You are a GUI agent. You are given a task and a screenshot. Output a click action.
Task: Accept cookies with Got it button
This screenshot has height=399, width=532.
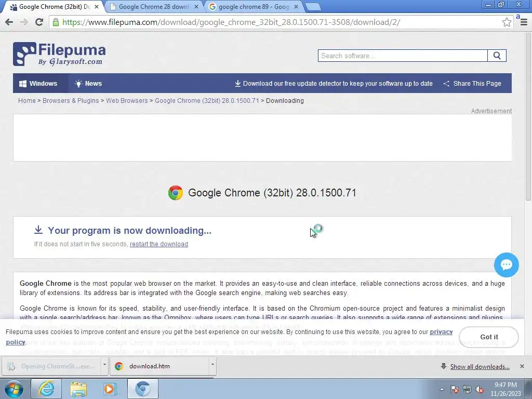point(489,337)
